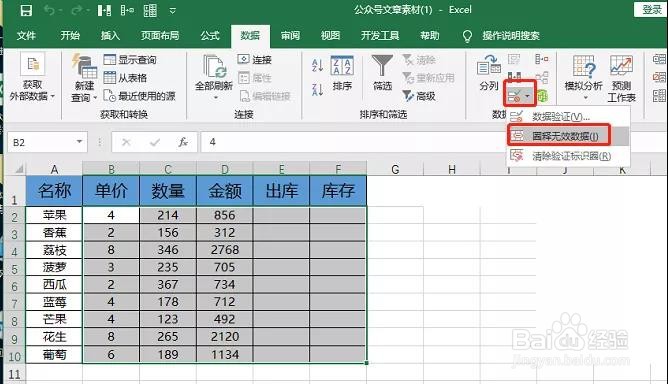This screenshot has height=384, width=668.
Task: Click the sort descending Z-A icon
Action: pos(317,90)
